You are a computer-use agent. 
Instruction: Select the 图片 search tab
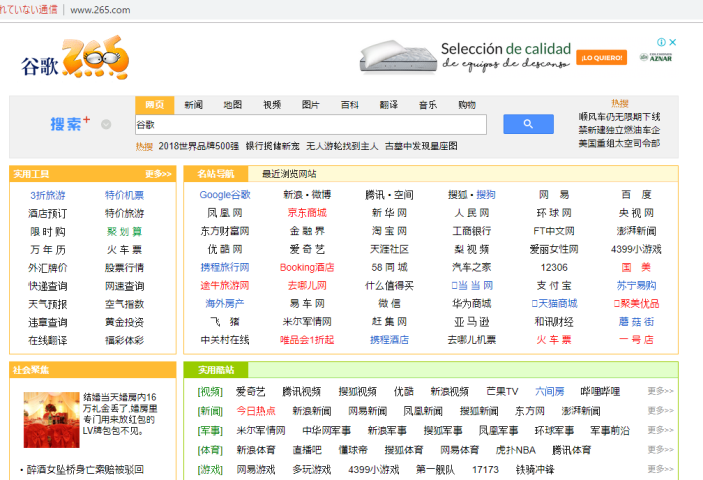point(311,105)
